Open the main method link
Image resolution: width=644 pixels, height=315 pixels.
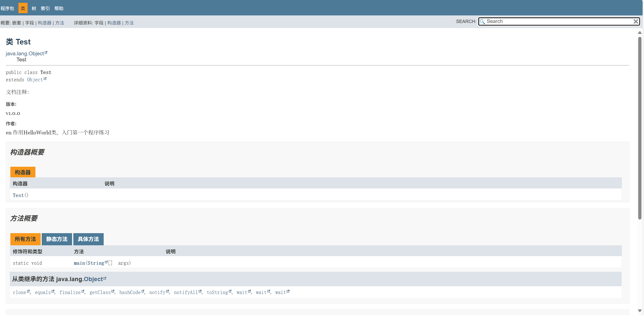tap(79, 263)
